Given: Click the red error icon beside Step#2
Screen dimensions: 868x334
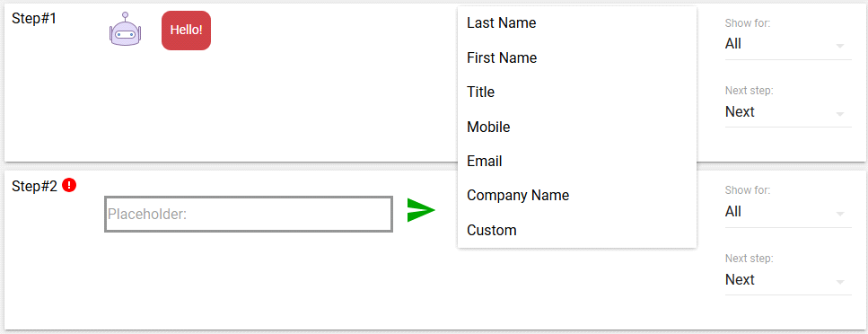Looking at the screenshot, I should (69, 185).
